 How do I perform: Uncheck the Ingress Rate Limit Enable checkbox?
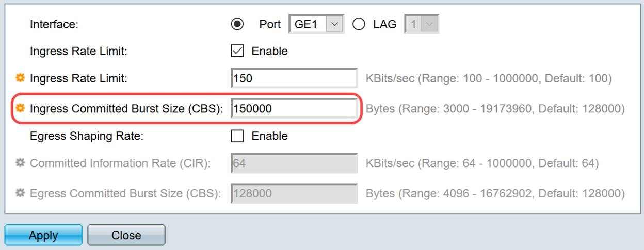[x=237, y=51]
